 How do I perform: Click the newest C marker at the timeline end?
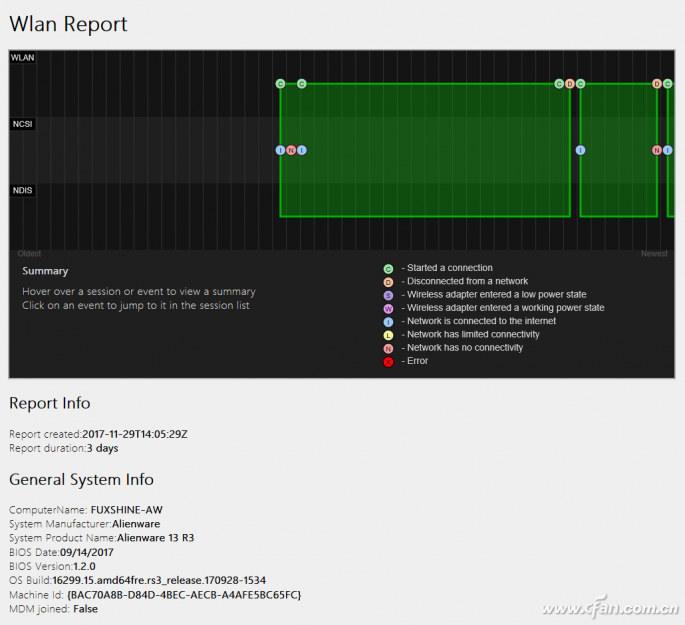[668, 83]
